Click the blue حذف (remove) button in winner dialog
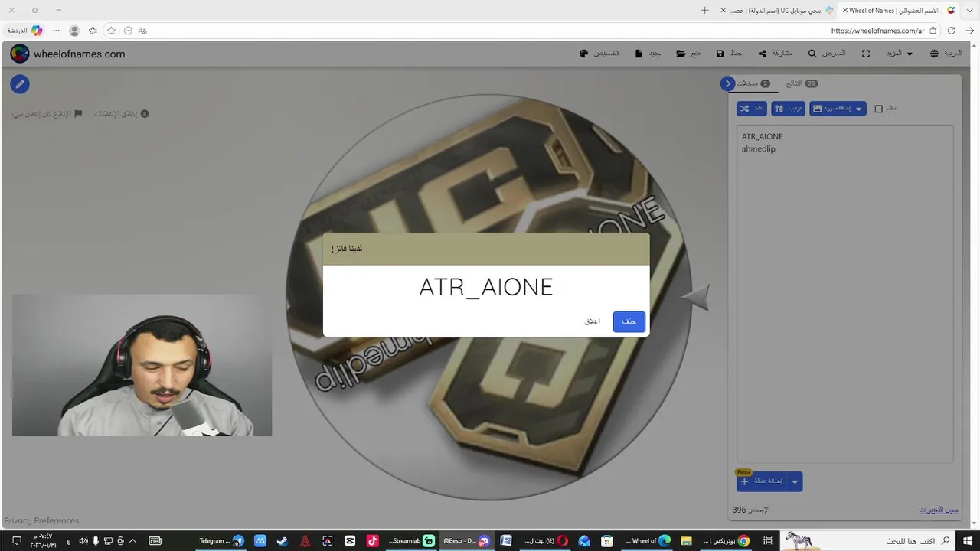 click(x=629, y=321)
